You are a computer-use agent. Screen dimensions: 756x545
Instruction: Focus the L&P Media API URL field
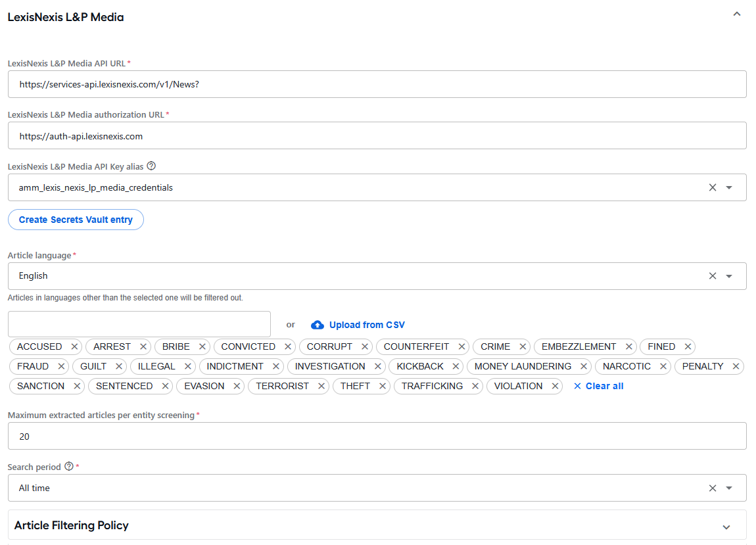click(377, 84)
